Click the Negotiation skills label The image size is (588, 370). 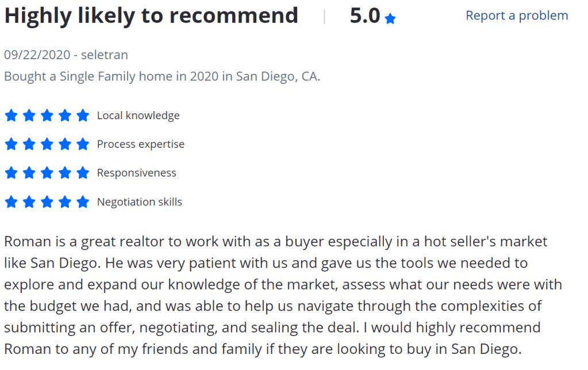(x=139, y=202)
